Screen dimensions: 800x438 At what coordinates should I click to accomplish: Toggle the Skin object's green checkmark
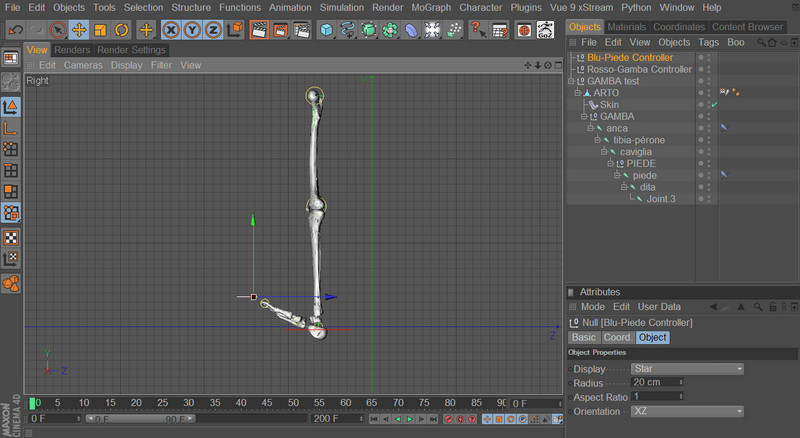click(x=714, y=105)
